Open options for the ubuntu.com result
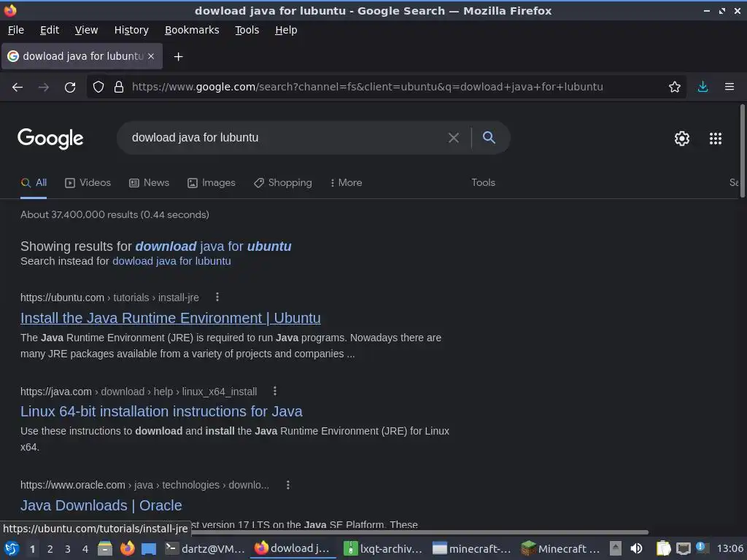Screen dimensions: 747x560 pyautogui.click(x=217, y=297)
